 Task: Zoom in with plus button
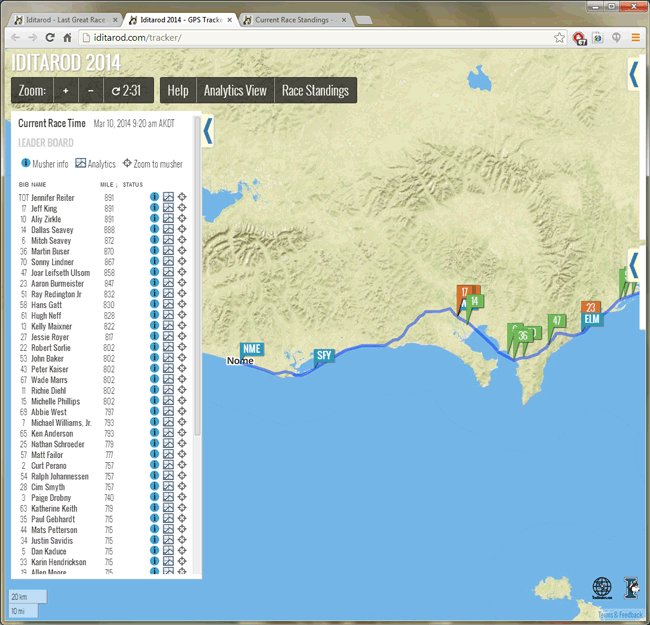click(65, 90)
